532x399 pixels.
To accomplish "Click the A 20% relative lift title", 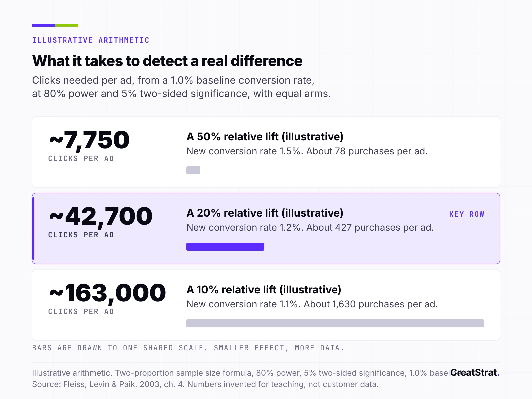I will coord(265,213).
